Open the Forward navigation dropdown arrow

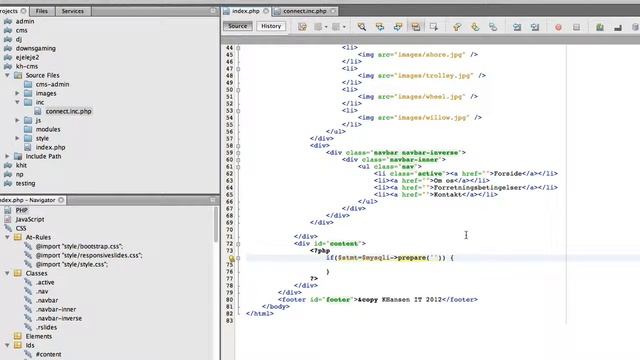pyautogui.click(x=344, y=27)
